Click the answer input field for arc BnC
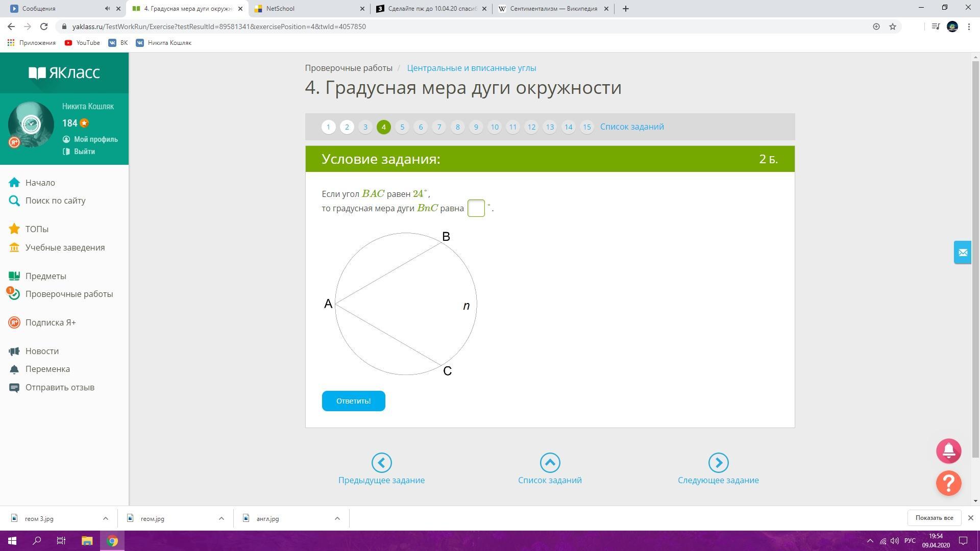Image resolution: width=980 pixels, height=551 pixels. 476,208
